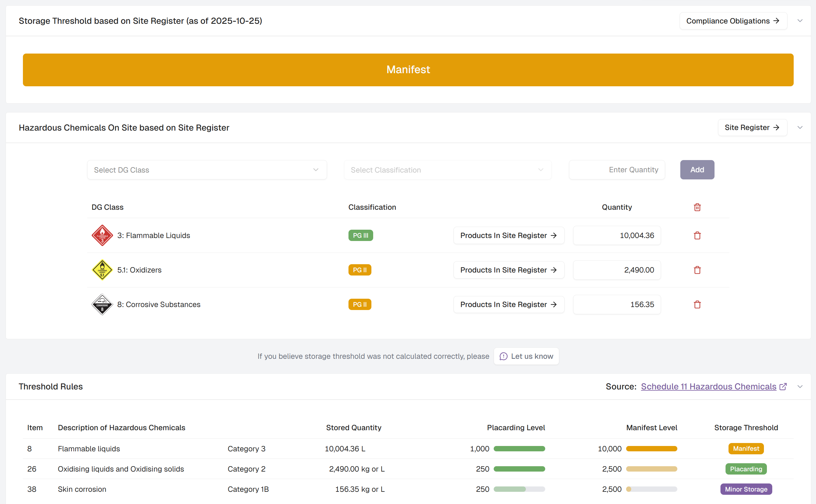This screenshot has width=816, height=504.
Task: Select the PG III badge for Flammable Liquids
Action: click(x=360, y=235)
